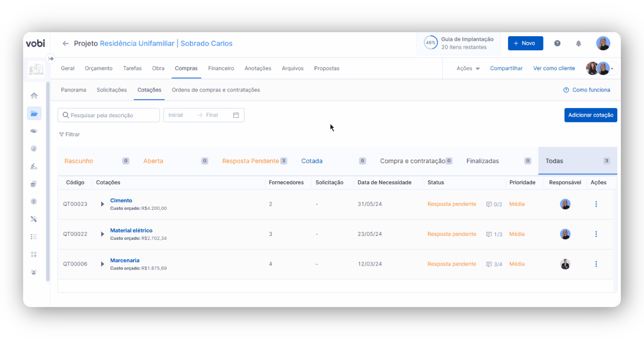Open the calendar icon in date range
The image size is (644, 339).
[x=236, y=115]
